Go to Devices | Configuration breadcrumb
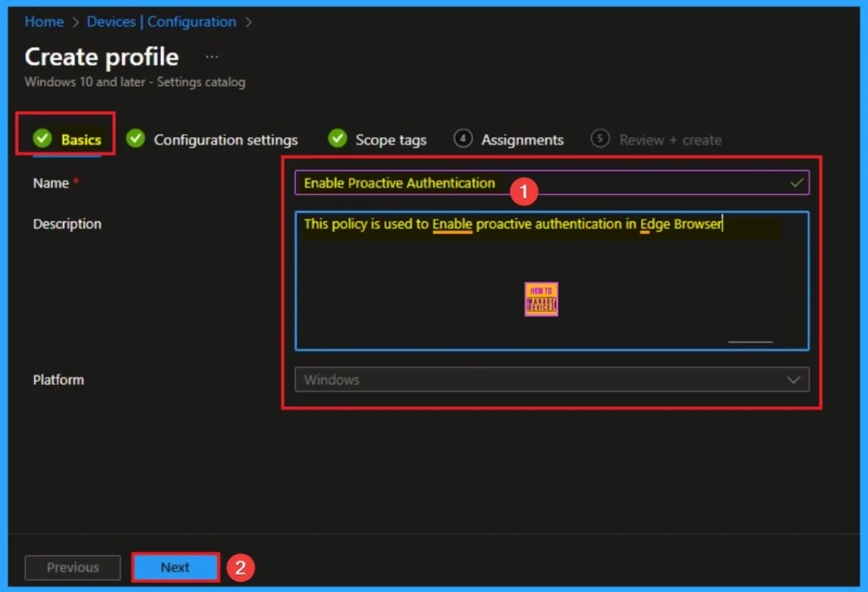This screenshot has height=592, width=868. [161, 21]
